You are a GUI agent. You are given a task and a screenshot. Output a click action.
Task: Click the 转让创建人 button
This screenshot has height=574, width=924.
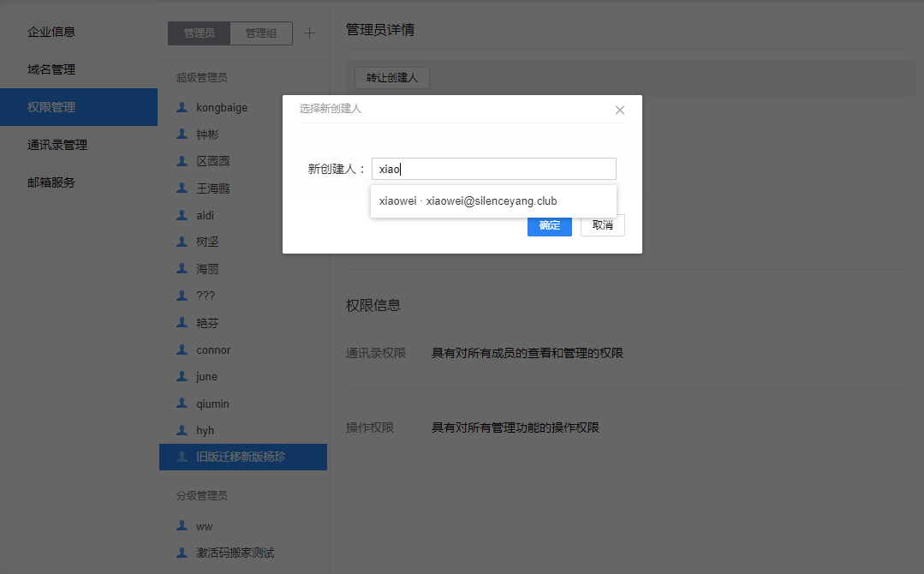point(392,78)
